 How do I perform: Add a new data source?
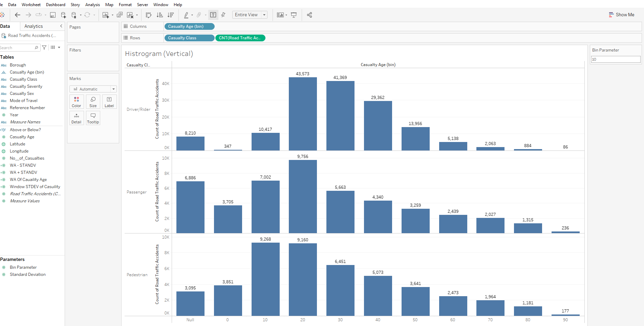click(63, 15)
